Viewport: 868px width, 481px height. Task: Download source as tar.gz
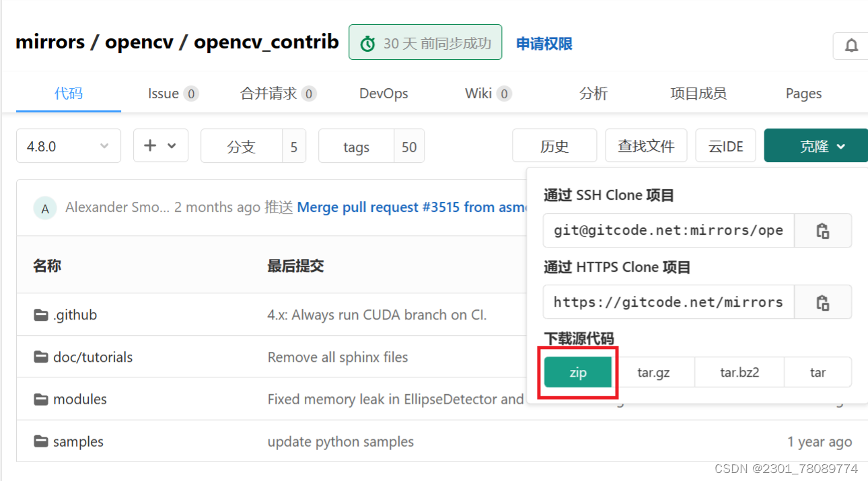coord(655,372)
